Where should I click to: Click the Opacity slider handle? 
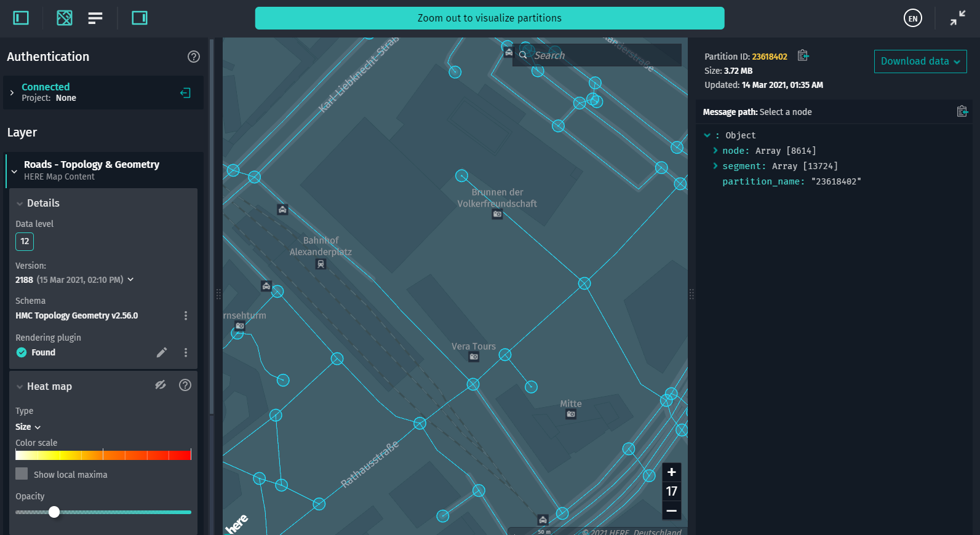pos(54,512)
